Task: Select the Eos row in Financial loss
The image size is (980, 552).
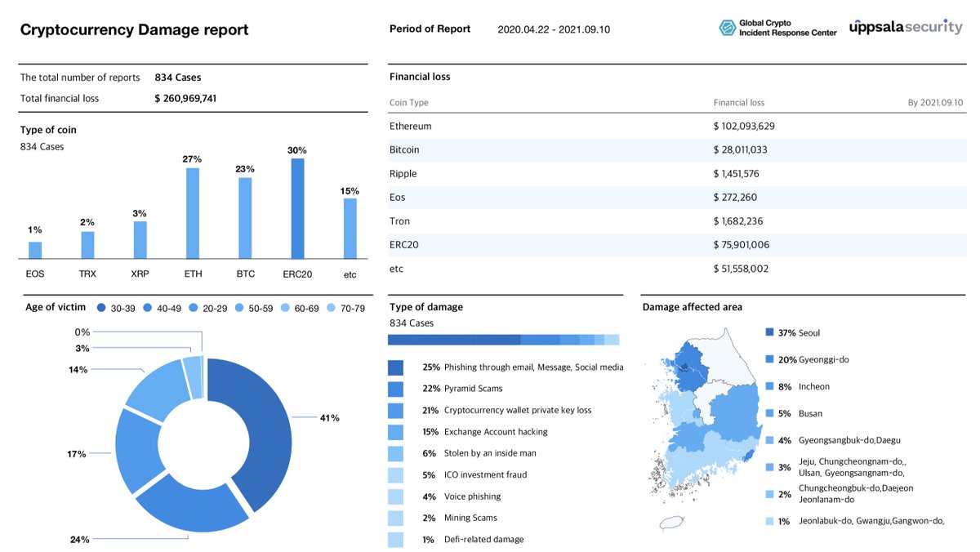Action: (677, 198)
